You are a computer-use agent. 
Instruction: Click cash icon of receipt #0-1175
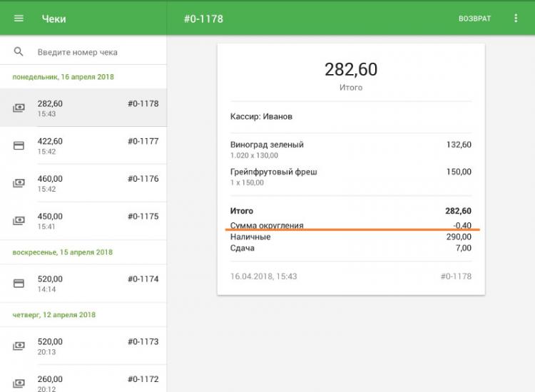click(19, 221)
